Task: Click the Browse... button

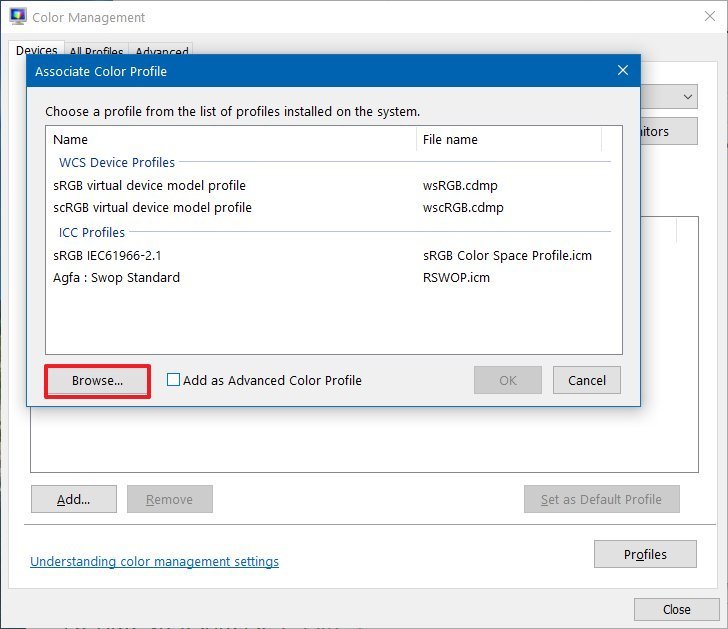Action: 97,381
